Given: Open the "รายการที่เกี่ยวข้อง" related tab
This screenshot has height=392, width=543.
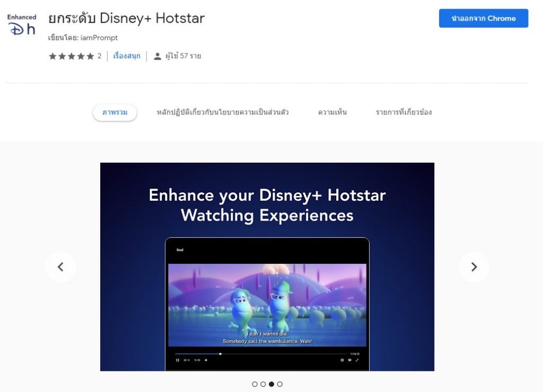Looking at the screenshot, I should (404, 112).
